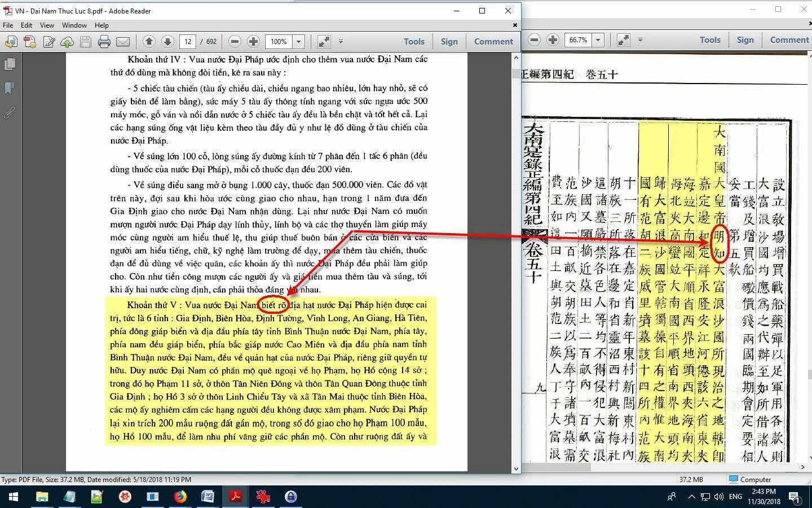Show hidden system tray icons

691,497
